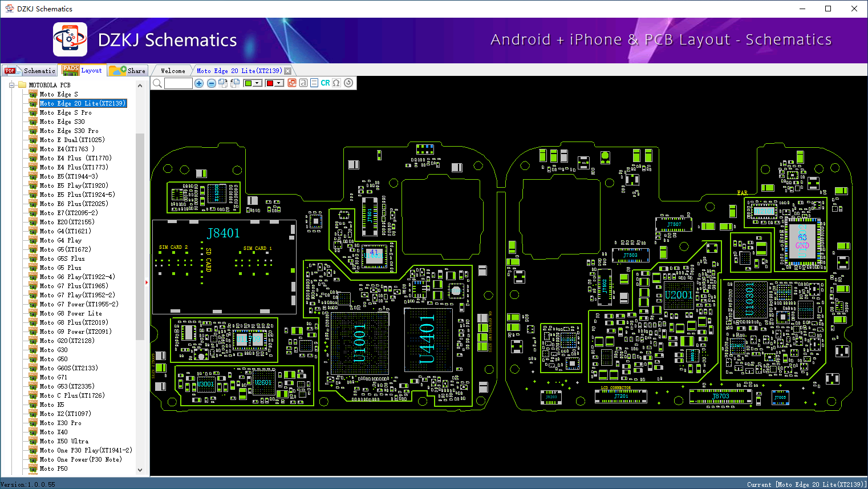Click the rotate counter-clockwise pages icon

pos(234,83)
